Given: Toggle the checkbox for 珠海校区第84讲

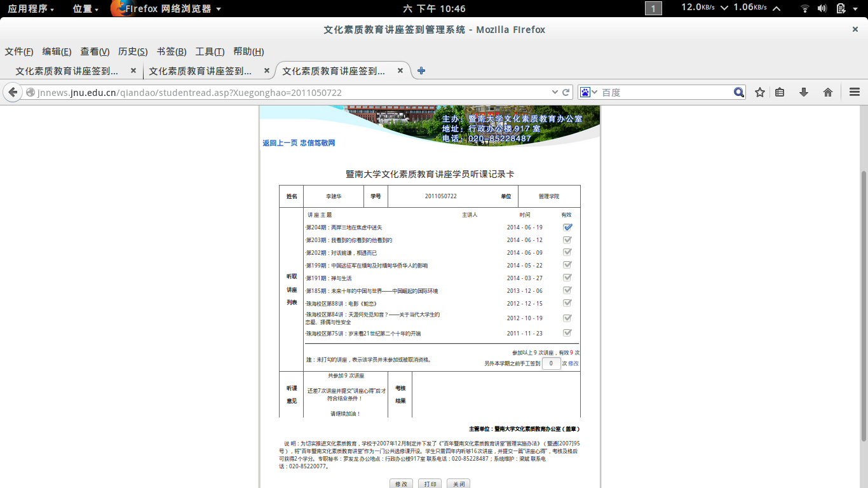Looking at the screenshot, I should (567, 318).
